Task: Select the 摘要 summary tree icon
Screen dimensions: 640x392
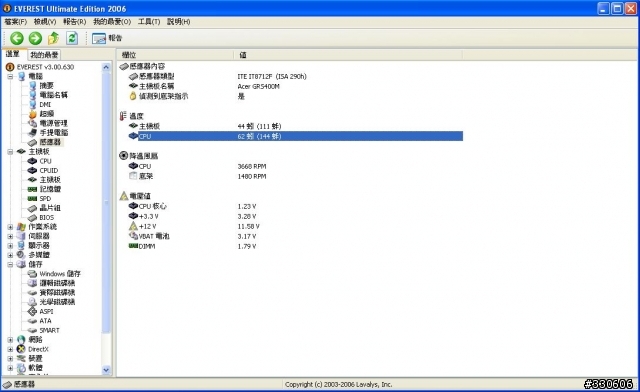Action: pos(33,86)
